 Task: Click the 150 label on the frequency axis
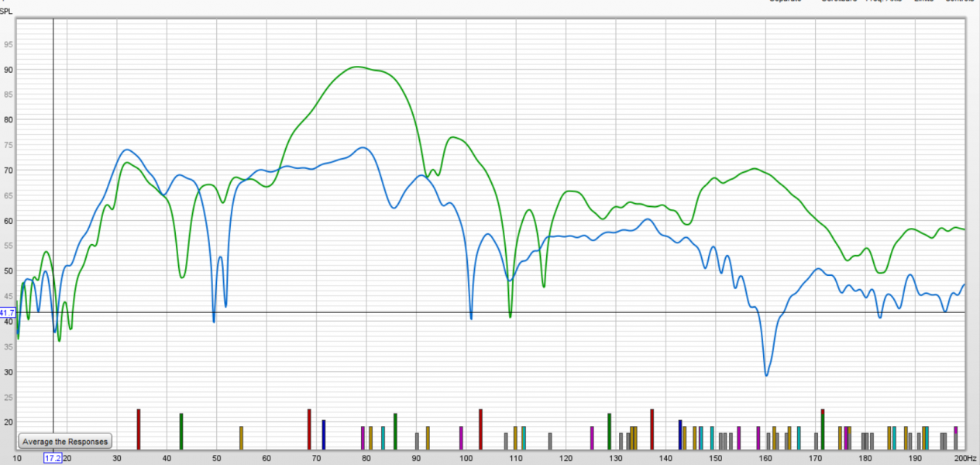(x=715, y=459)
